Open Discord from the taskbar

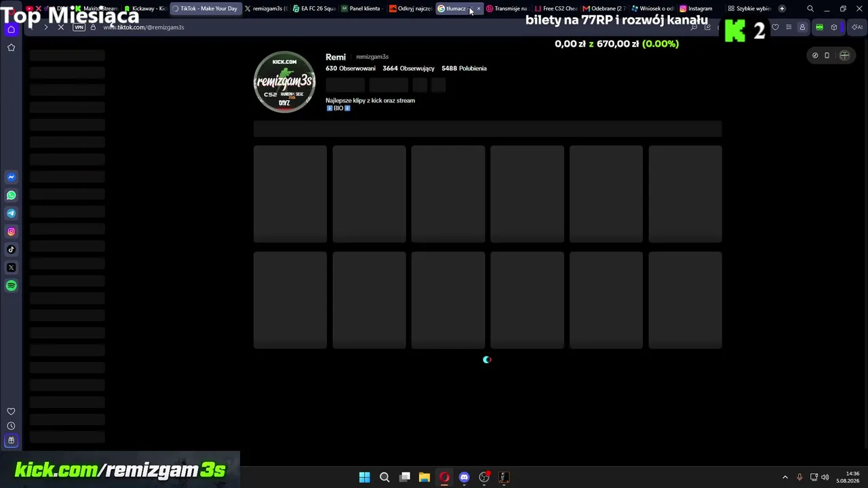[464, 477]
